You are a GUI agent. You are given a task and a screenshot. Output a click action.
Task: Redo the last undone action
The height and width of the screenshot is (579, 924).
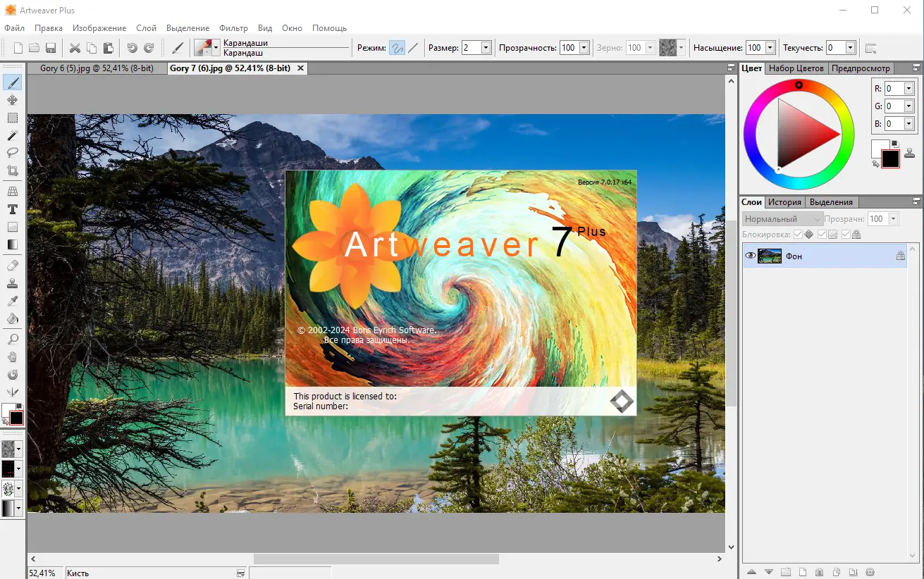click(149, 48)
